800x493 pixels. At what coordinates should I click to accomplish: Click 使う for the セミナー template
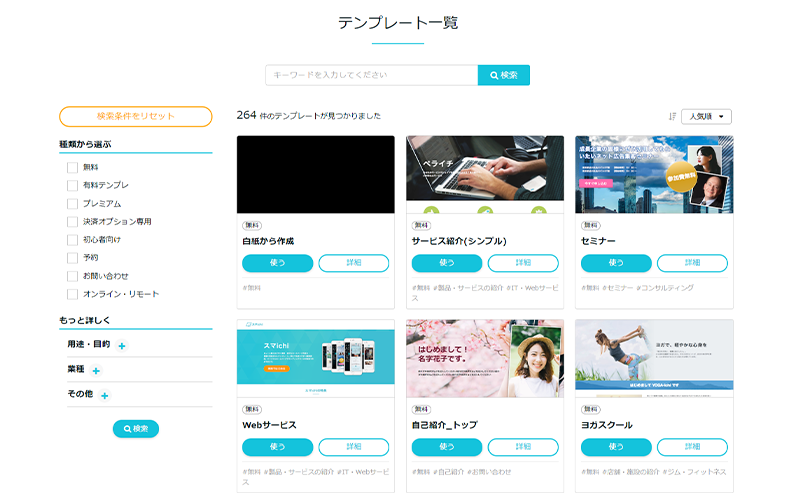point(616,263)
